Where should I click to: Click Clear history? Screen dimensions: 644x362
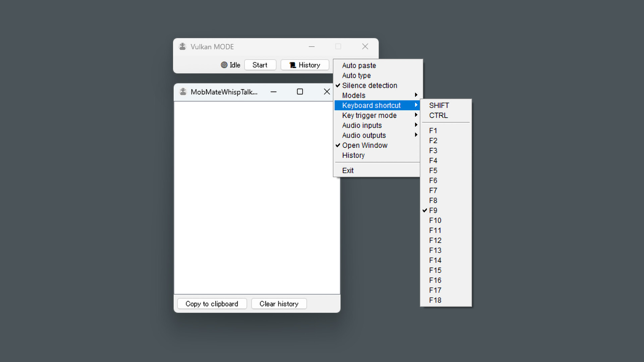coord(279,304)
